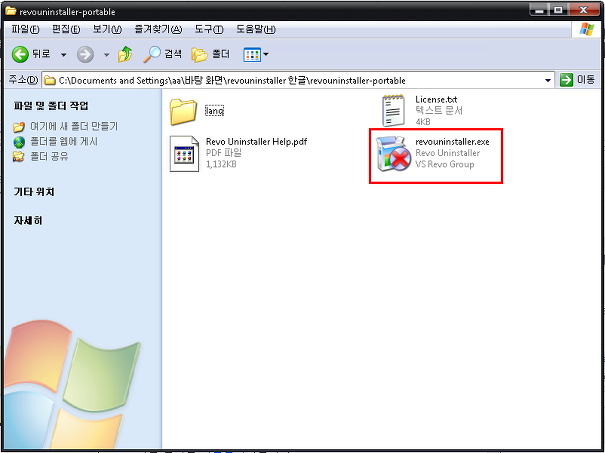Viewport: 605px width, 453px height.
Task: Maximize the revouninstaller-portable window
Action: pyautogui.click(x=558, y=10)
